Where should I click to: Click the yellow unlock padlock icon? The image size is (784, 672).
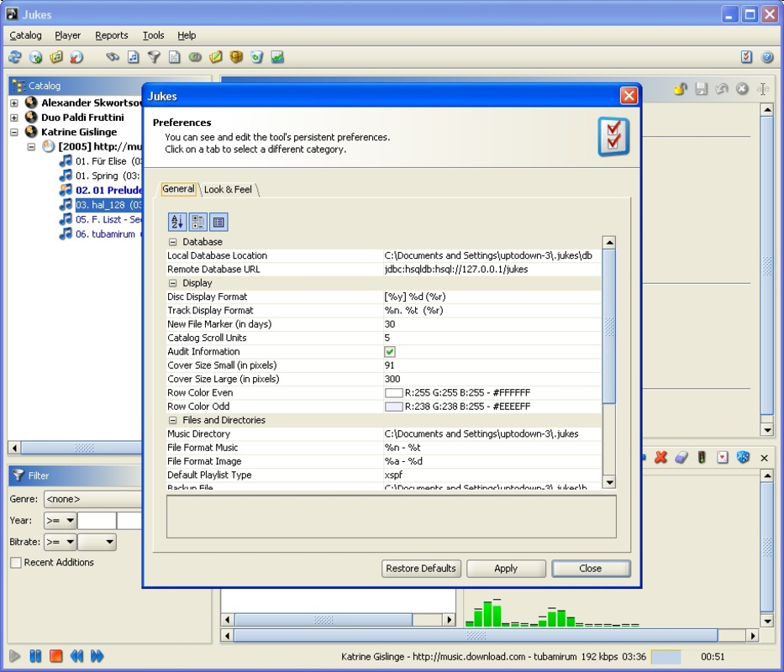[681, 89]
